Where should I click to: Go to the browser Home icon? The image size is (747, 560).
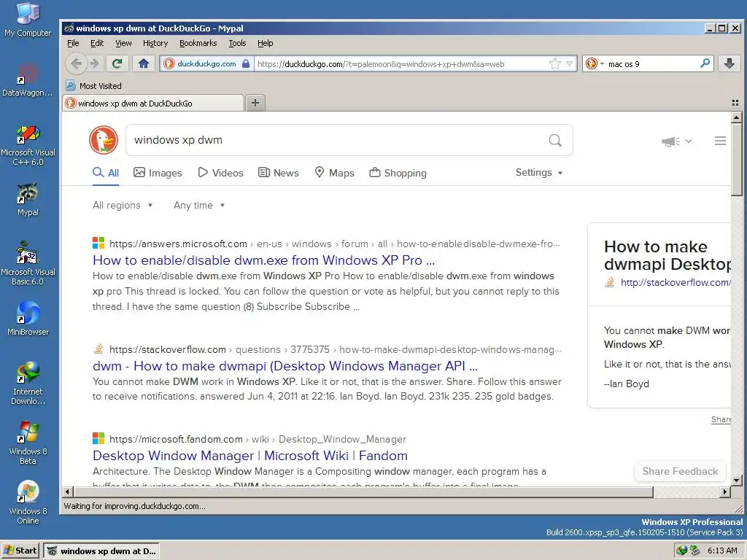[144, 63]
